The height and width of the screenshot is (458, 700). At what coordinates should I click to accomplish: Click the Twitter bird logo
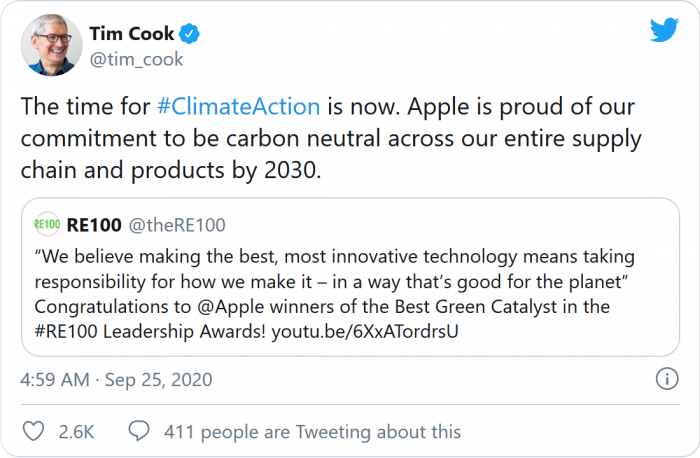[664, 30]
